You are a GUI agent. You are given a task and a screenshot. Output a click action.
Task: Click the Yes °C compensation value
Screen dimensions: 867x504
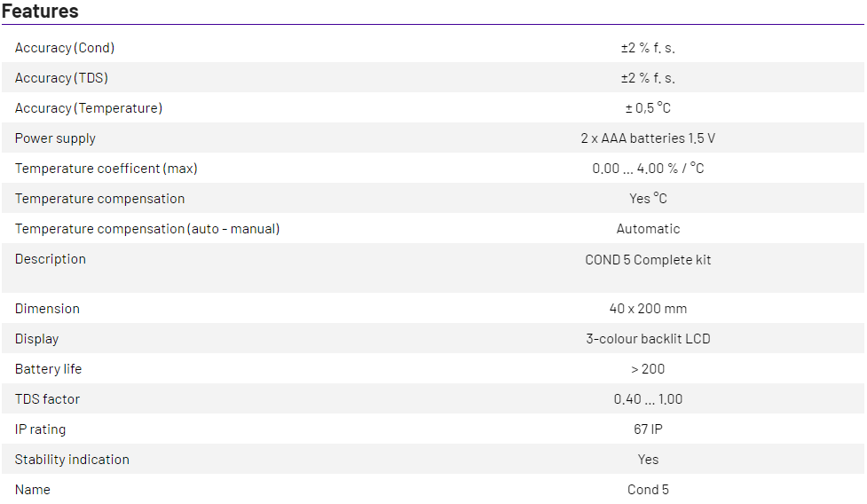click(648, 199)
